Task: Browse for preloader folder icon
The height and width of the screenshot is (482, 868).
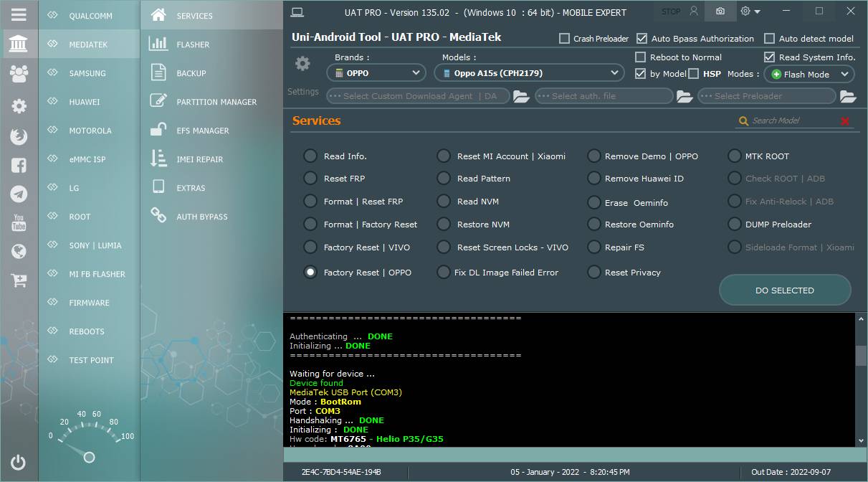Action: (848, 96)
